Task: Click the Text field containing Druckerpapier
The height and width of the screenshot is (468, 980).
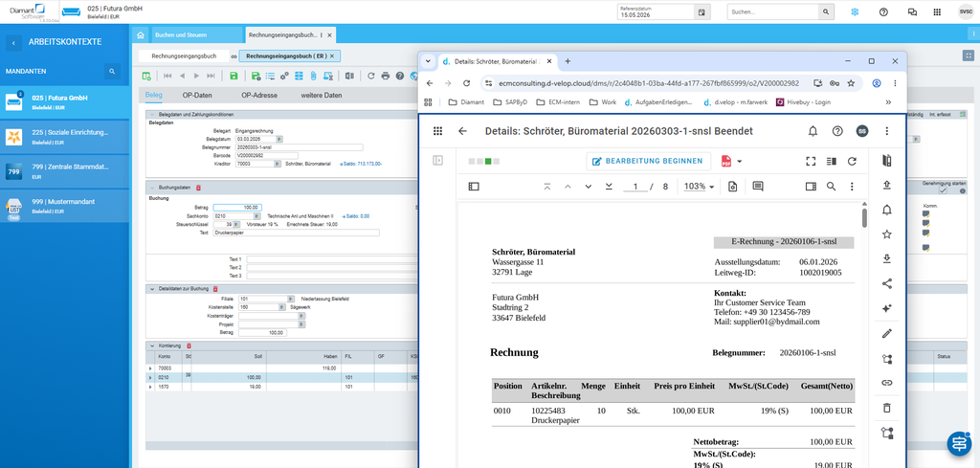Action: 297,233
